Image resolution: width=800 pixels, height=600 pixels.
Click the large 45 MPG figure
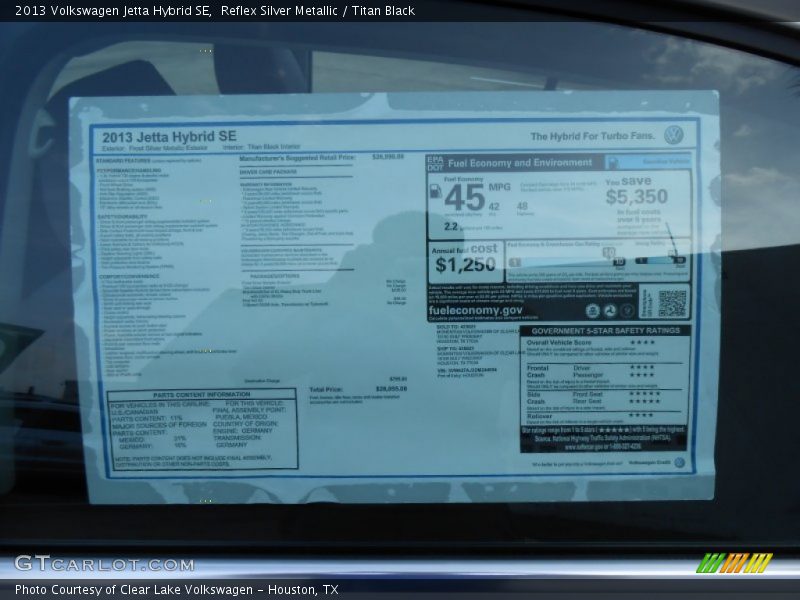[465, 198]
